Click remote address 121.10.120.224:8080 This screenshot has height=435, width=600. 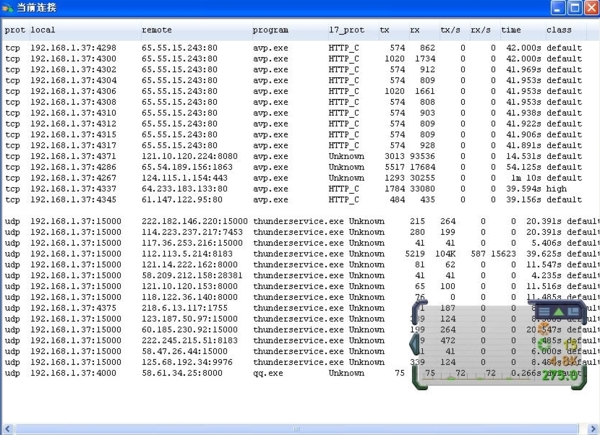[189, 156]
